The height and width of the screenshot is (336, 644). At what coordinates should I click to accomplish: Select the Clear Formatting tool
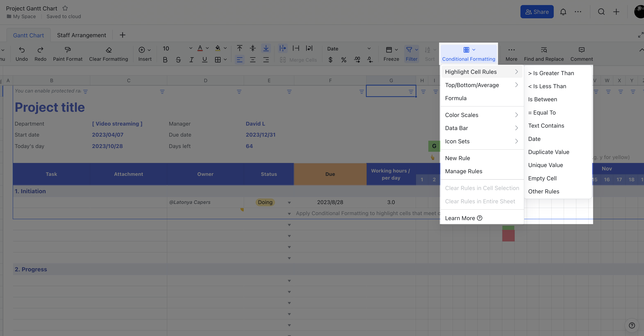point(109,53)
